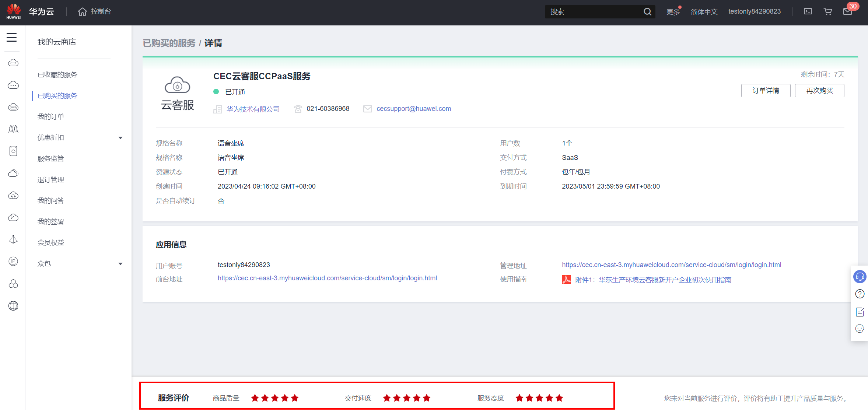
Task: Go to 已收藏的服务 in the sidebar
Action: [x=57, y=75]
